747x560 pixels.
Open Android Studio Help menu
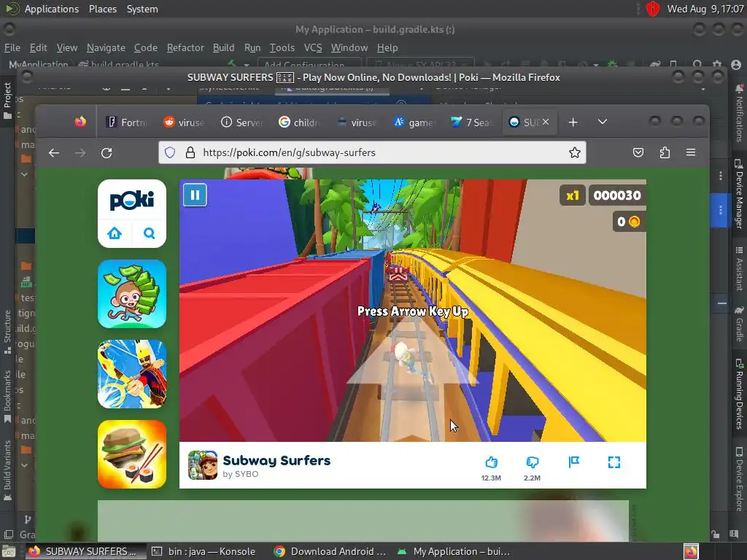tap(387, 47)
